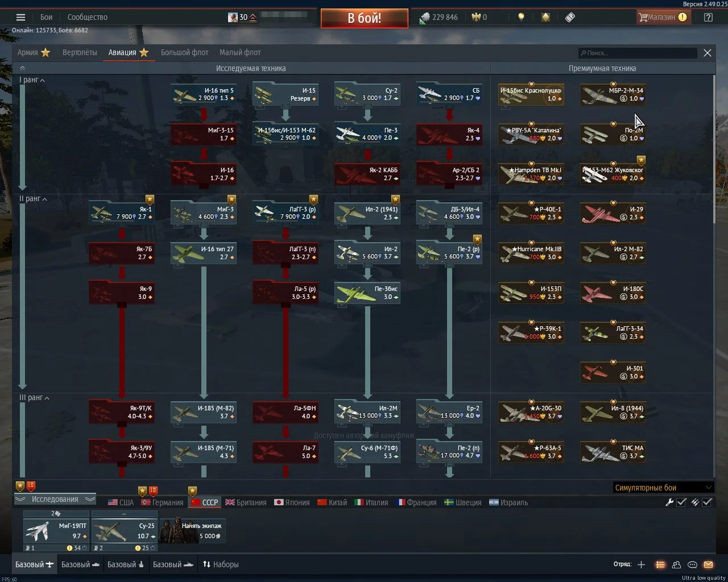Select the Израиль nation tab
Image resolution: width=728 pixels, height=582 pixels.
508,502
